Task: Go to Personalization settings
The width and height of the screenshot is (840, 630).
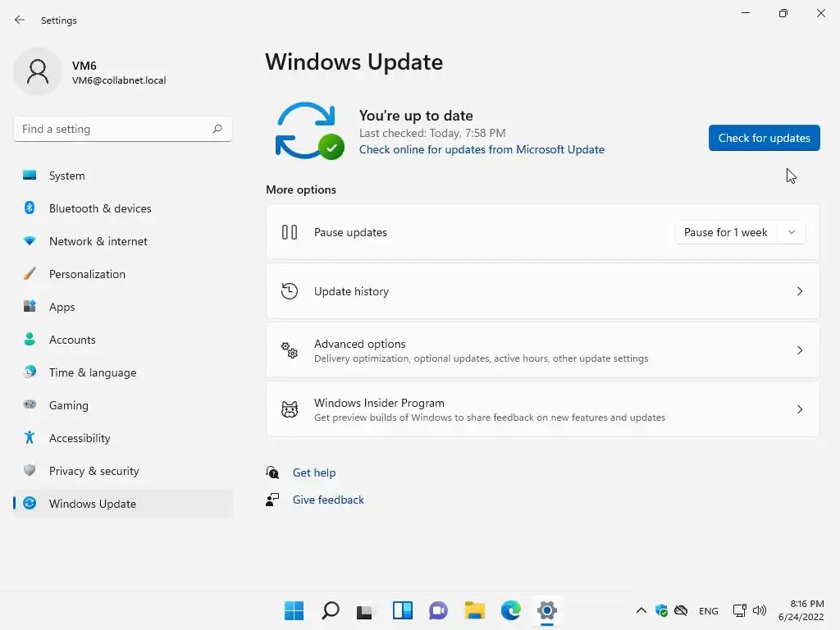Action: click(123, 274)
